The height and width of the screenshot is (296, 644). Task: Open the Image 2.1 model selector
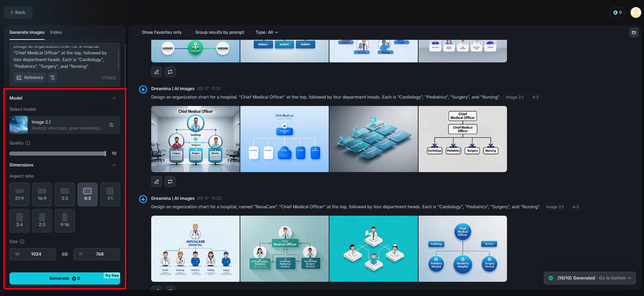(65, 125)
